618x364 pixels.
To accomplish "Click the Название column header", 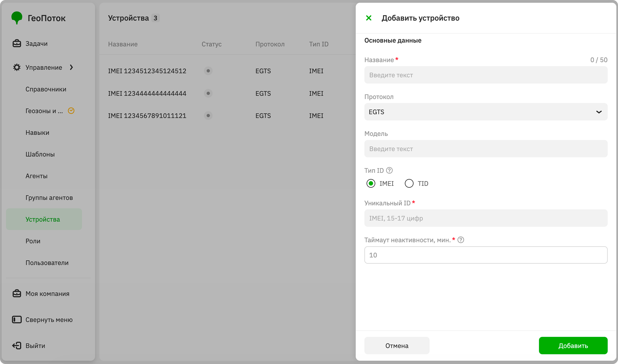I will (x=123, y=44).
